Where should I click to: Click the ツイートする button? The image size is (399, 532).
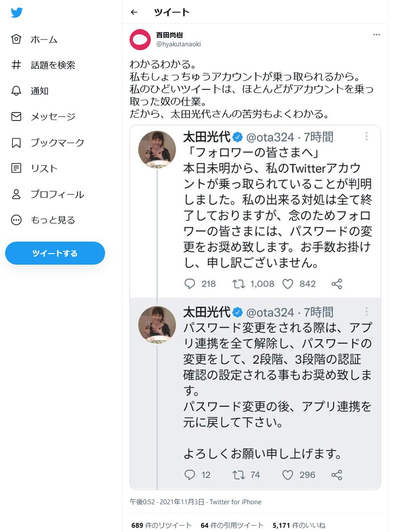tap(55, 253)
